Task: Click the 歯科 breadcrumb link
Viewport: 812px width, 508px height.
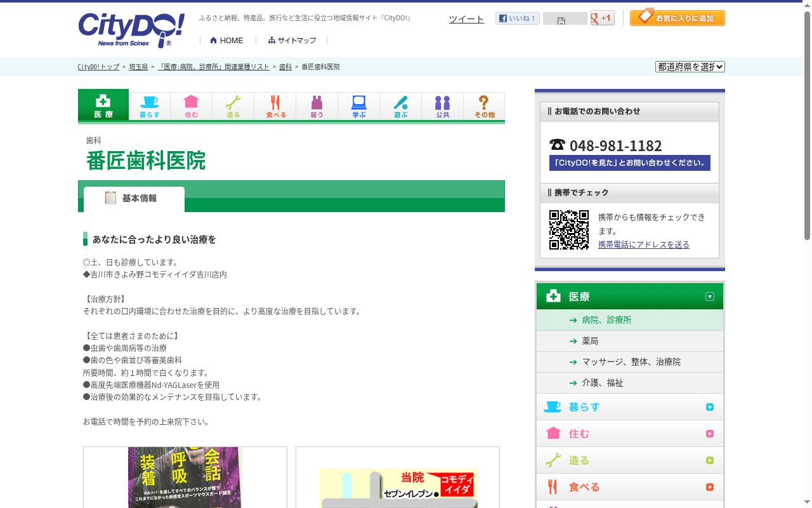Action: pyautogui.click(x=285, y=67)
